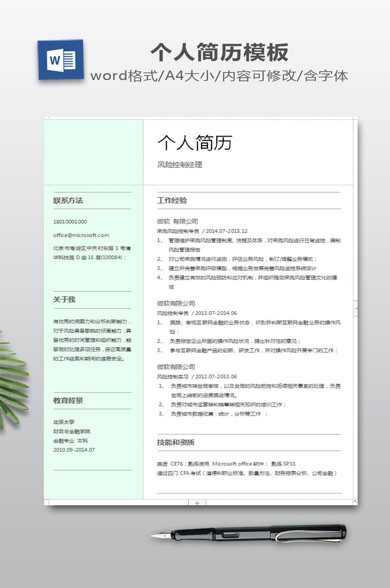
Task: Select the subtitle starting with word格式/A4大小
Action: pos(219,76)
